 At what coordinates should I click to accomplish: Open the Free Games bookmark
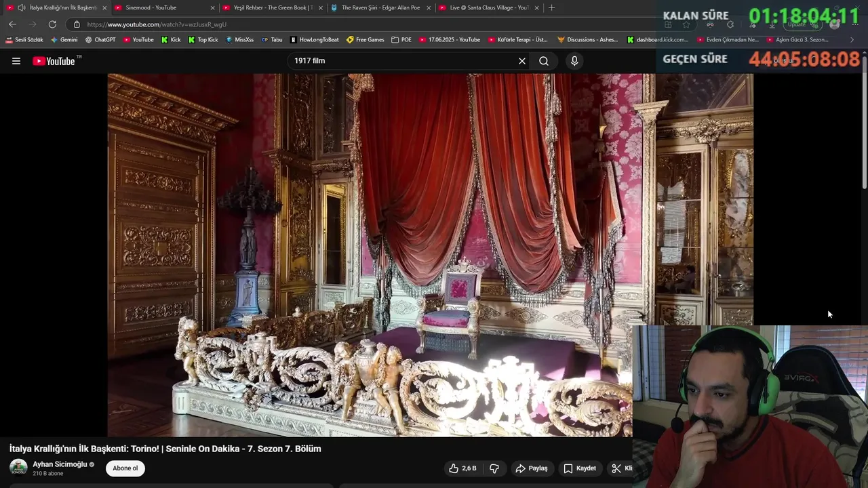[x=366, y=39]
